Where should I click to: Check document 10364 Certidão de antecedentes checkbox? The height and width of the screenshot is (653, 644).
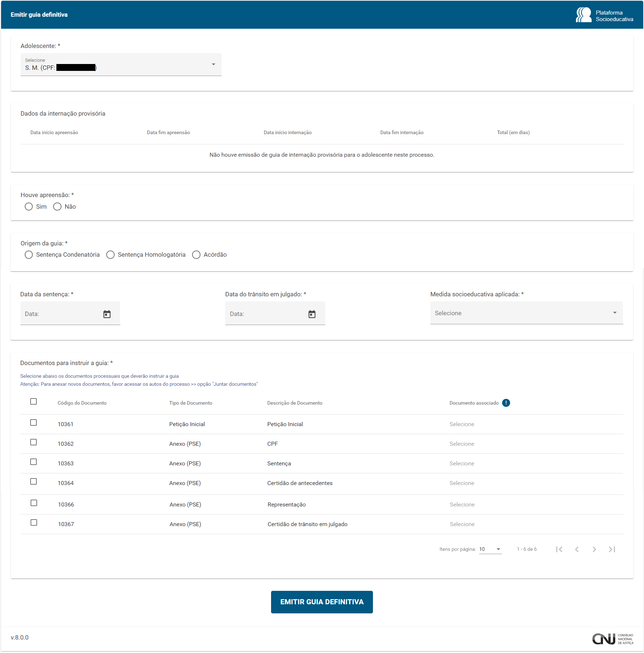point(33,481)
